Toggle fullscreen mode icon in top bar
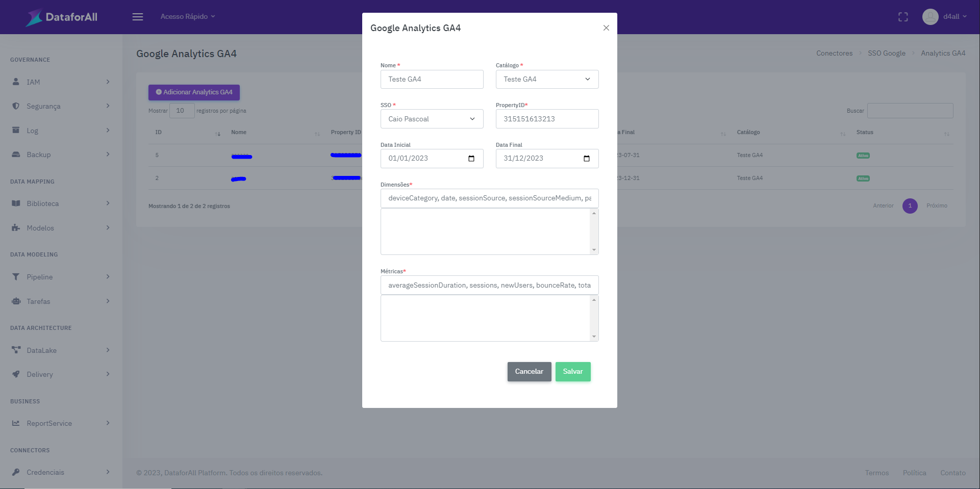The image size is (980, 489). tap(902, 17)
